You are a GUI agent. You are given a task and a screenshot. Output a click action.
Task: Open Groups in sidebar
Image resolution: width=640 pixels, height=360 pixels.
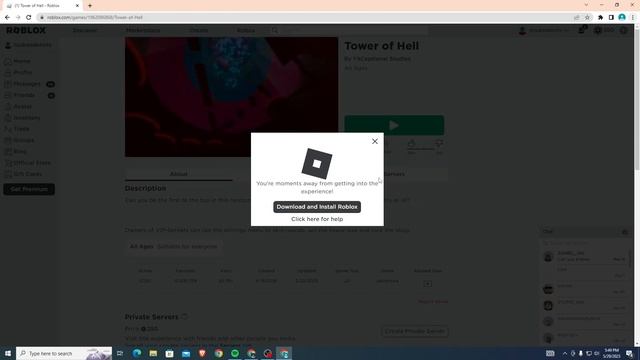(x=19, y=140)
